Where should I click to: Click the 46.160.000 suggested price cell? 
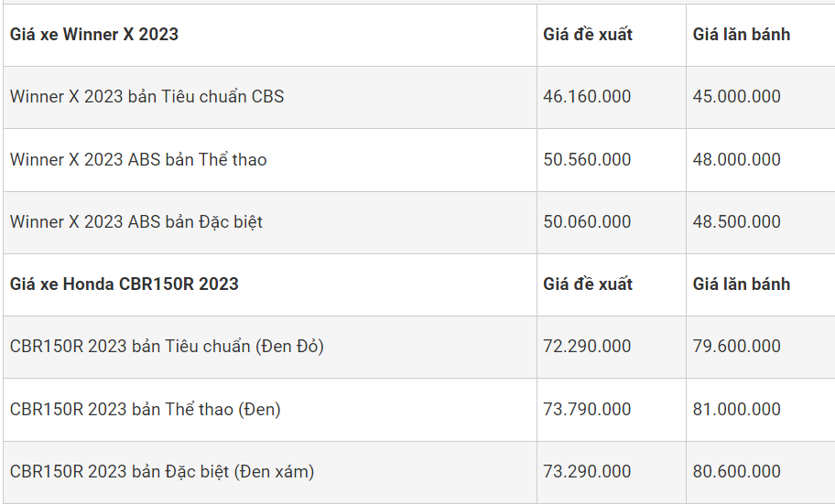587,96
